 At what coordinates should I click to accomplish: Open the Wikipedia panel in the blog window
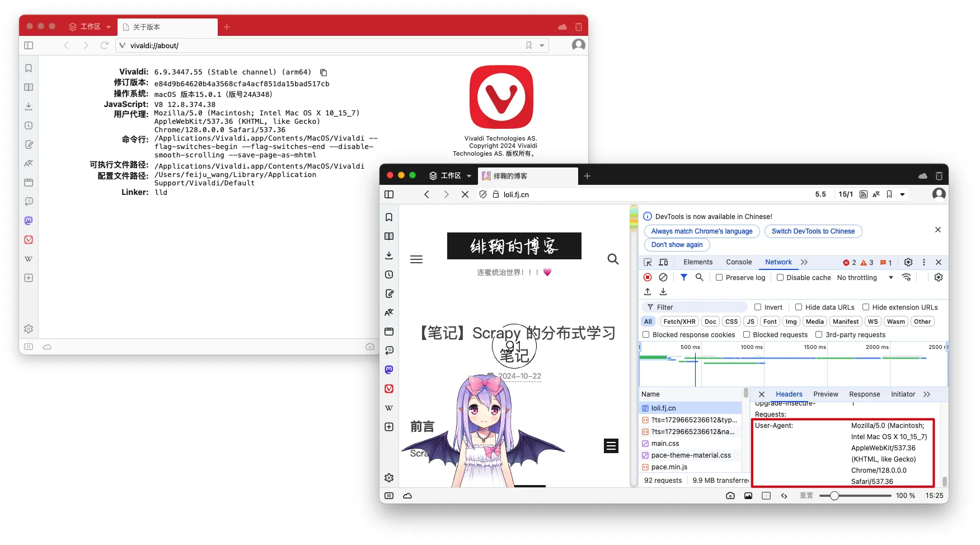[x=389, y=408]
